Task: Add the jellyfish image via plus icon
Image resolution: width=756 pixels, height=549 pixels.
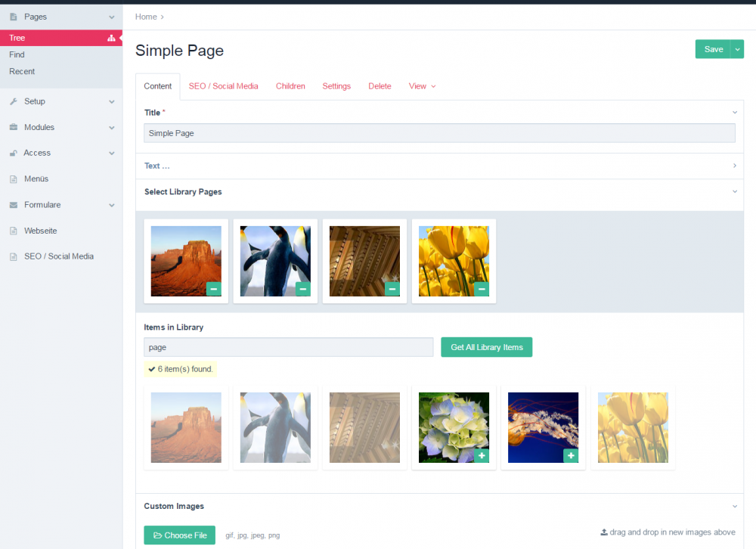Action: pos(570,455)
